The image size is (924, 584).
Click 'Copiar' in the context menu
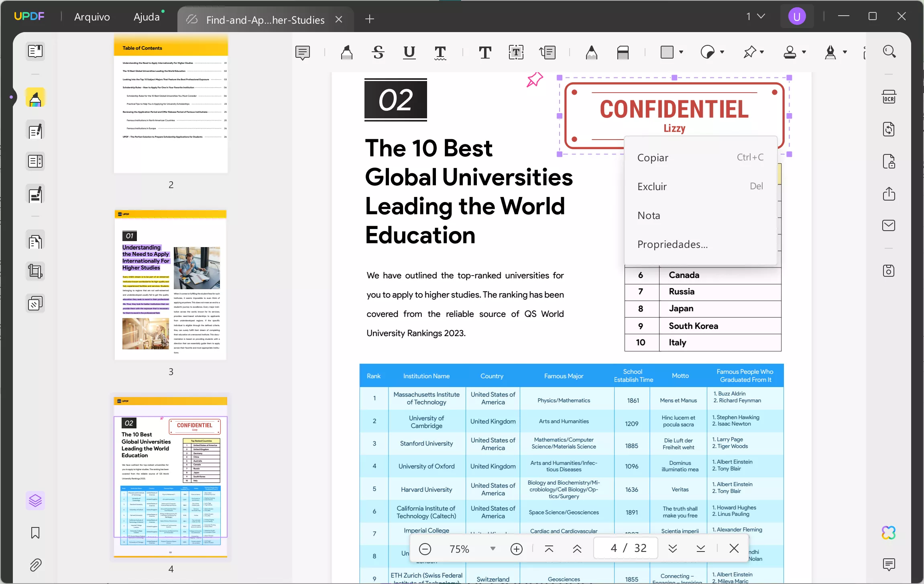coord(653,157)
